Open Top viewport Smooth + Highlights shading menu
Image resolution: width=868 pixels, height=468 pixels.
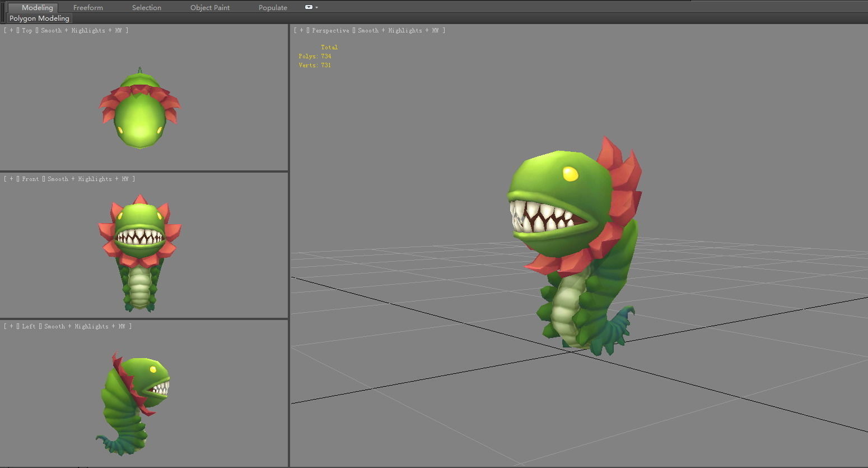click(x=81, y=30)
